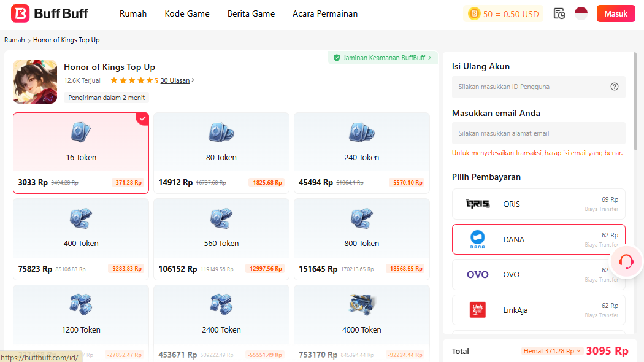Expand the Hemat 371.28 Rp savings details
This screenshot has height=362, width=644.
(x=551, y=350)
